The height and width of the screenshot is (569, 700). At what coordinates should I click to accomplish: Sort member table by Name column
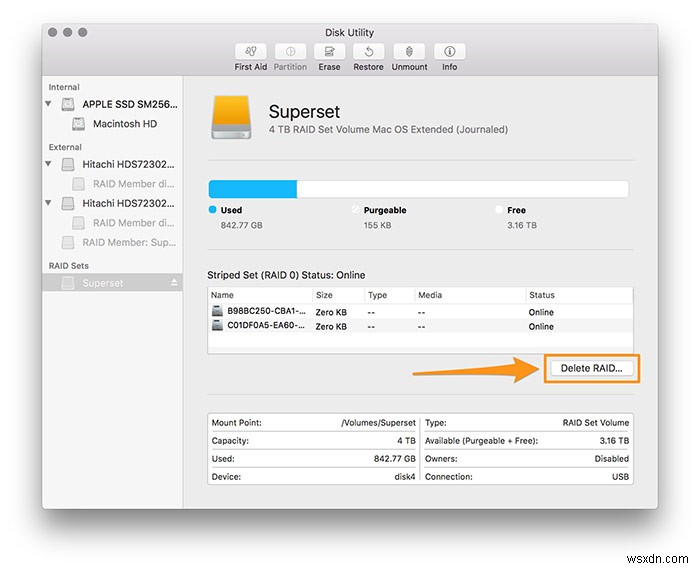[x=260, y=295]
